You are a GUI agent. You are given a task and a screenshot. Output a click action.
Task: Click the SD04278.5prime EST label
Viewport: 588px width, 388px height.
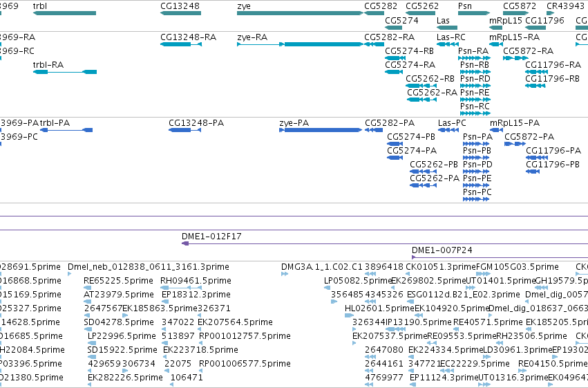pyautogui.click(x=119, y=322)
